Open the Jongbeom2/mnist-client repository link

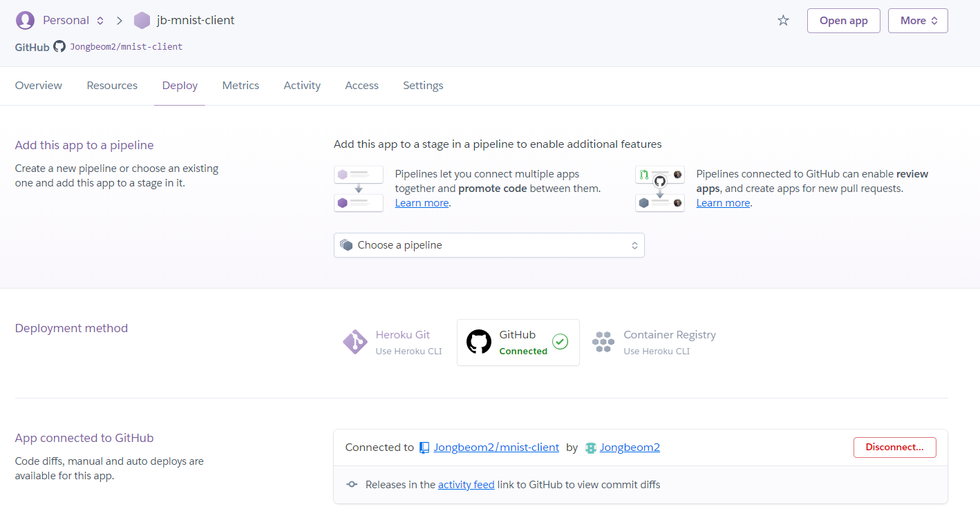[496, 448]
